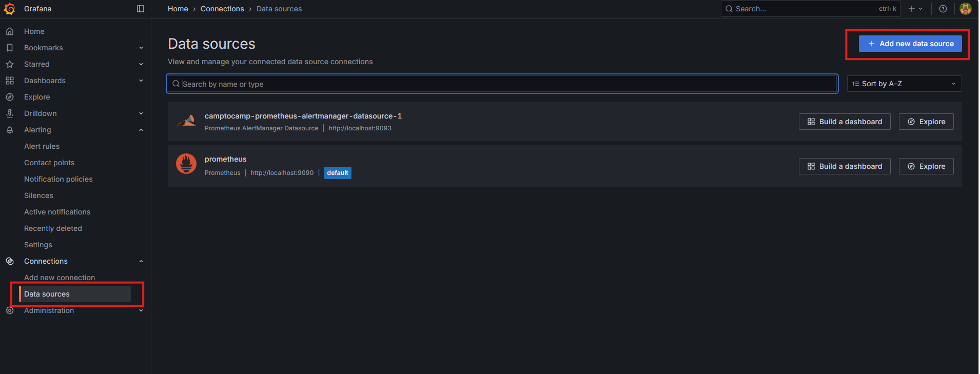Image resolution: width=980 pixels, height=374 pixels.
Task: Click the Bookmarks icon in sidebar
Action: click(x=10, y=48)
